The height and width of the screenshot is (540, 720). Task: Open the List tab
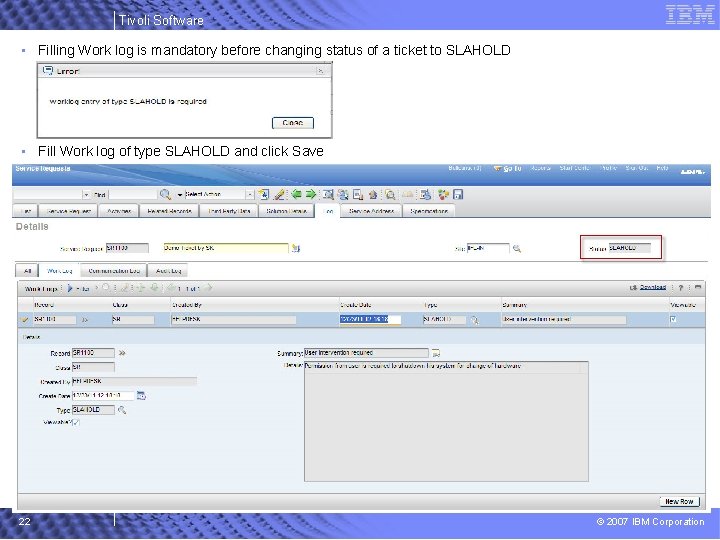(26, 211)
